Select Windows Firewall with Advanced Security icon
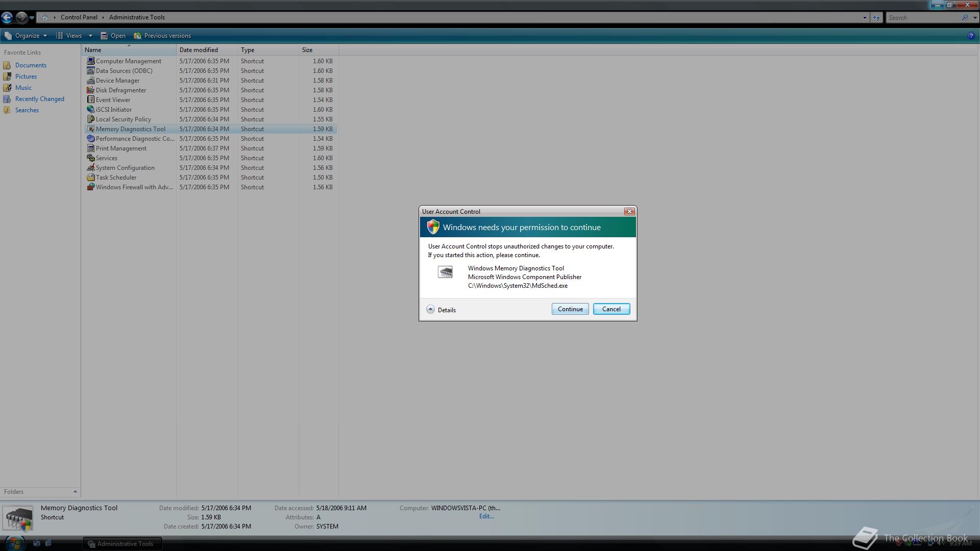980x551 pixels. tap(91, 187)
